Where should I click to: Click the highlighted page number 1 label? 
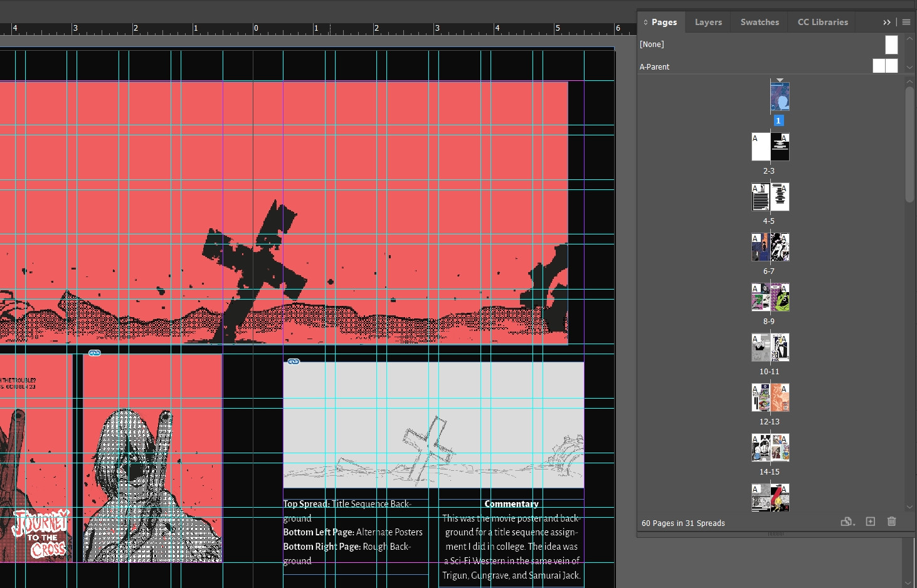click(778, 120)
